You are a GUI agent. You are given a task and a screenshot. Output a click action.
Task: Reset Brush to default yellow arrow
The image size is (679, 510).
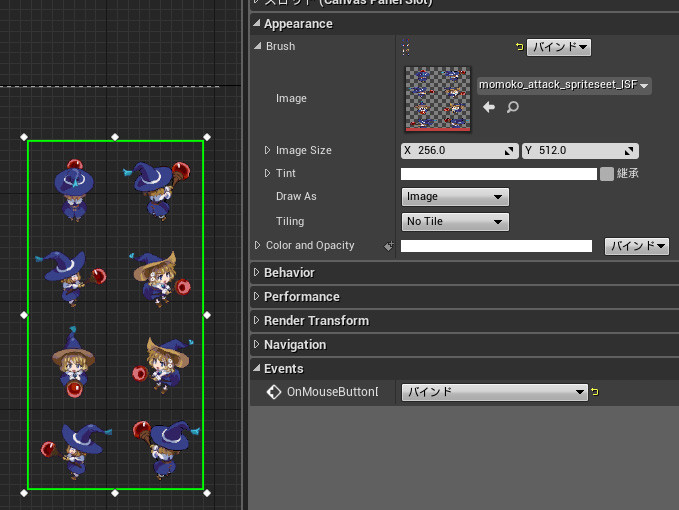pos(520,47)
